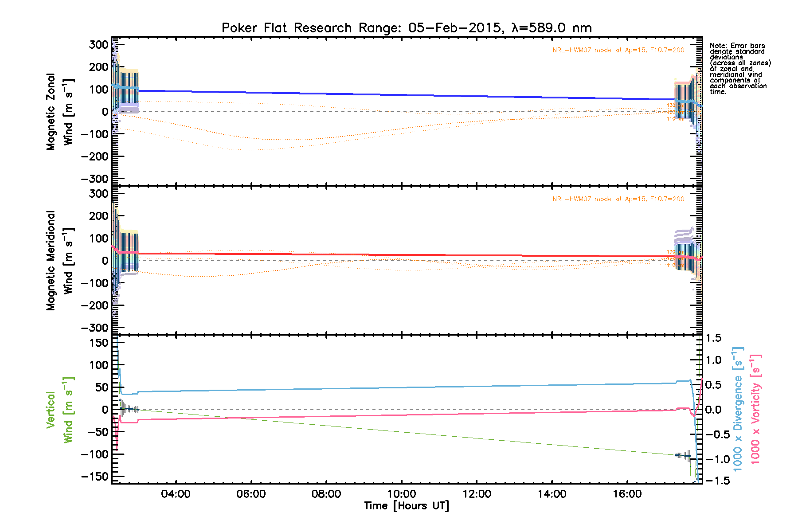Select the 04:00 time tick label

click(176, 494)
